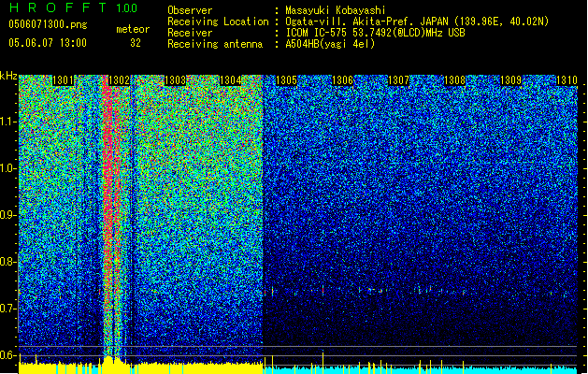Click the Receiver label
The width and height of the screenshot is (588, 374).
click(190, 33)
